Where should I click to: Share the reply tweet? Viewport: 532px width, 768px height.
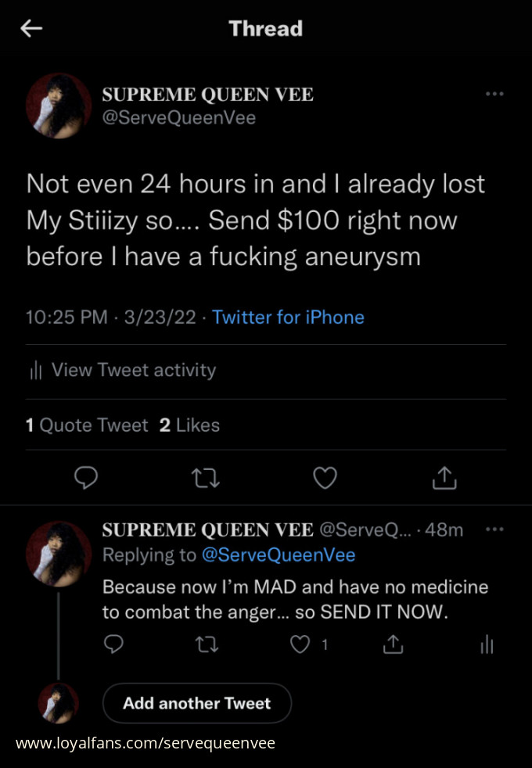click(392, 644)
